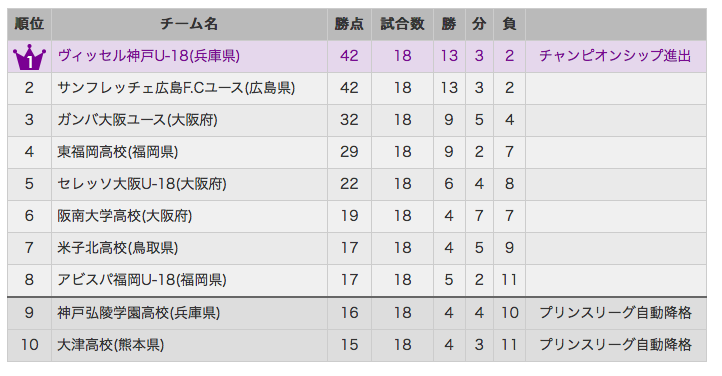Image resolution: width=722 pixels, height=376 pixels.
Task: Click the チーム名 column header
Action: (189, 24)
